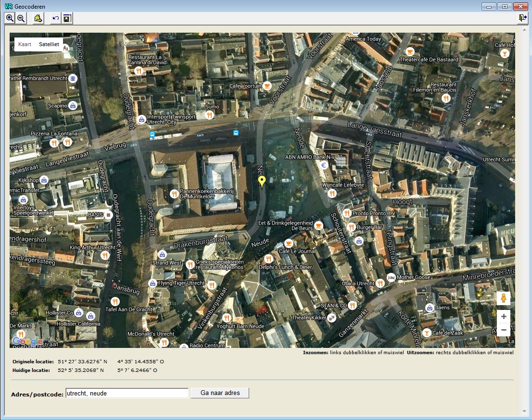532x420 pixels.
Task: Click Restaurant Filemon en Baucis marker
Action: 446,99
